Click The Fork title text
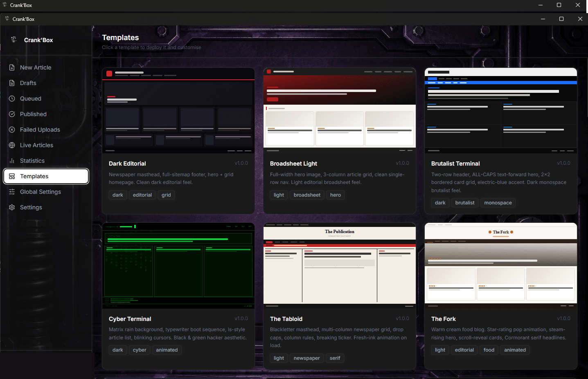 tap(443, 319)
